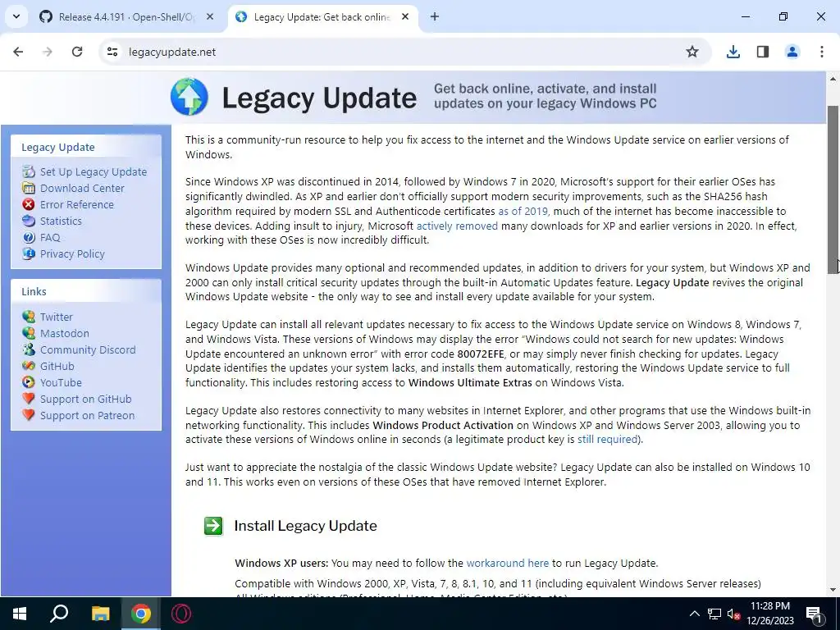
Task: Open the taskbar clock showing 11:28 PM
Action: tap(769, 614)
